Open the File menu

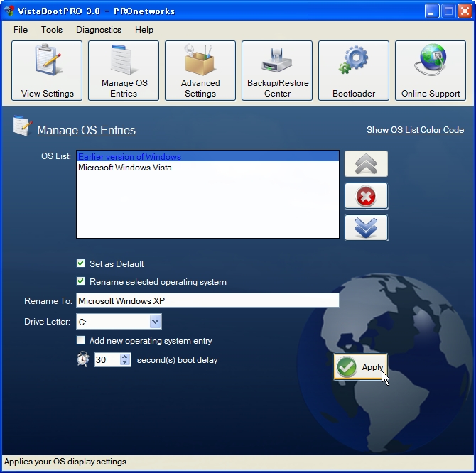click(x=21, y=30)
